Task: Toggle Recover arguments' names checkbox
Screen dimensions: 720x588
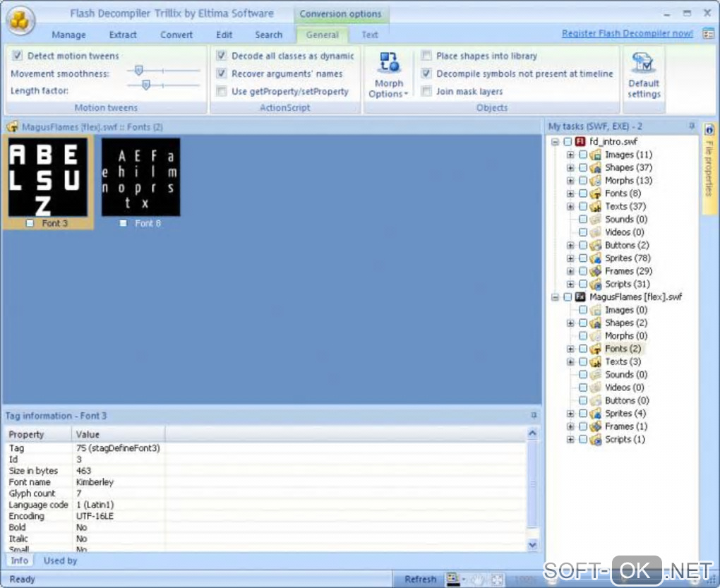Action: 222,73
